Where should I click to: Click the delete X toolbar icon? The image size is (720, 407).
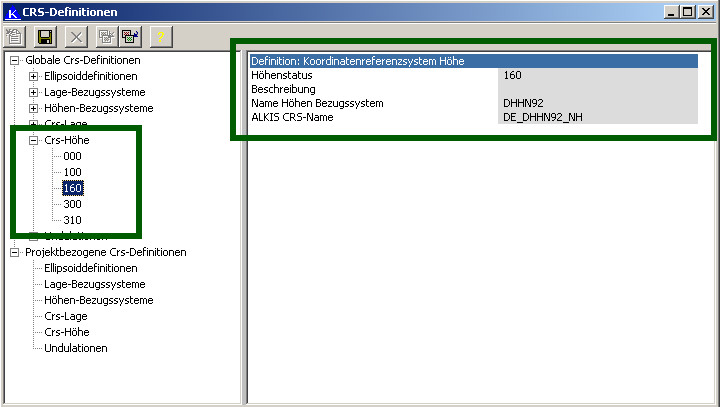pos(76,37)
